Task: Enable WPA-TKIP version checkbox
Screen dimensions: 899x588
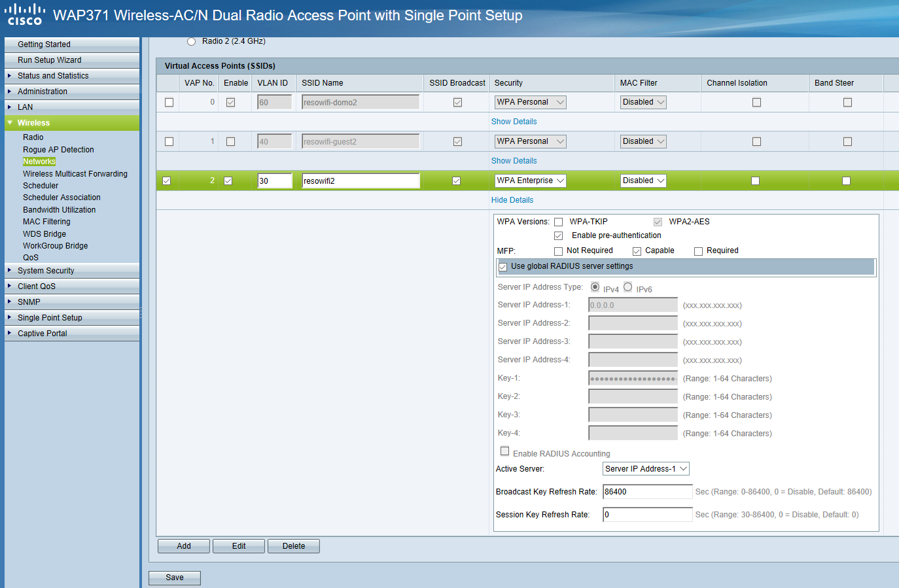Action: [559, 222]
